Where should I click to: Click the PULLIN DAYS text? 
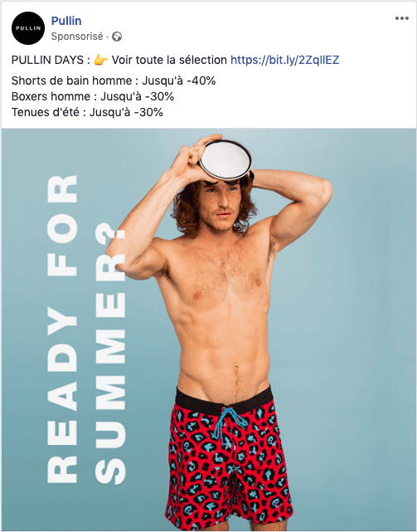[47, 60]
